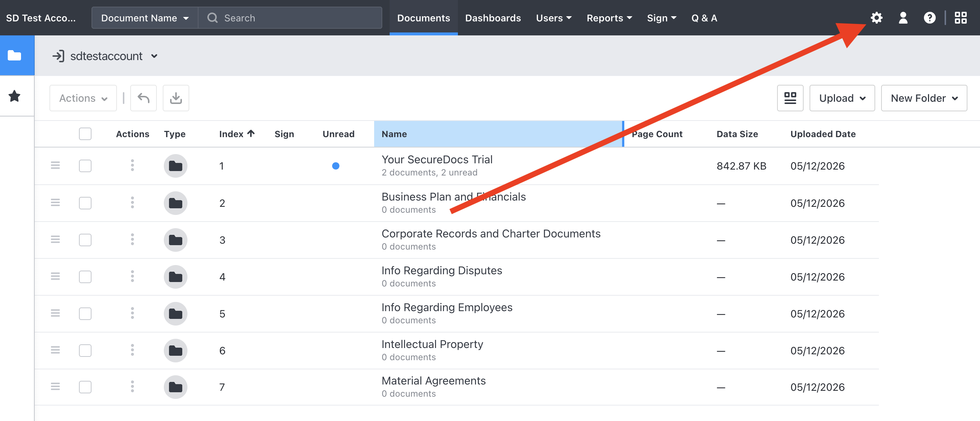This screenshot has width=980, height=421.
Task: Open the New Folder dropdown
Action: [x=924, y=98]
